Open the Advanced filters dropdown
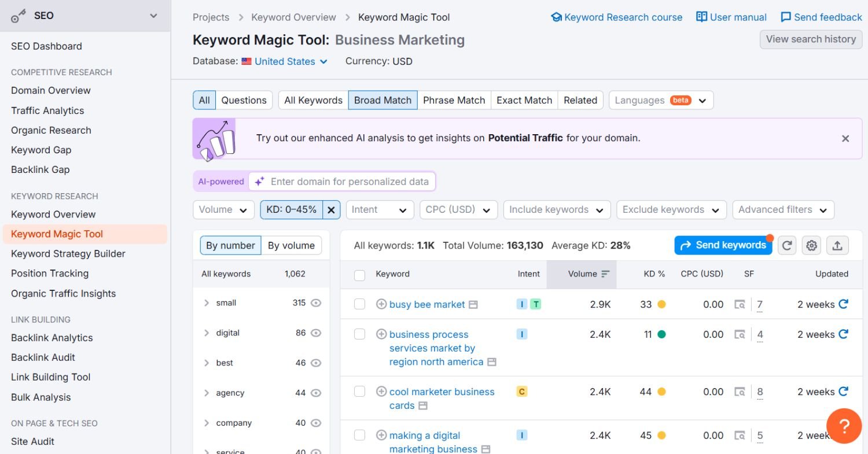Screen dimensions: 868x454 (783, 210)
